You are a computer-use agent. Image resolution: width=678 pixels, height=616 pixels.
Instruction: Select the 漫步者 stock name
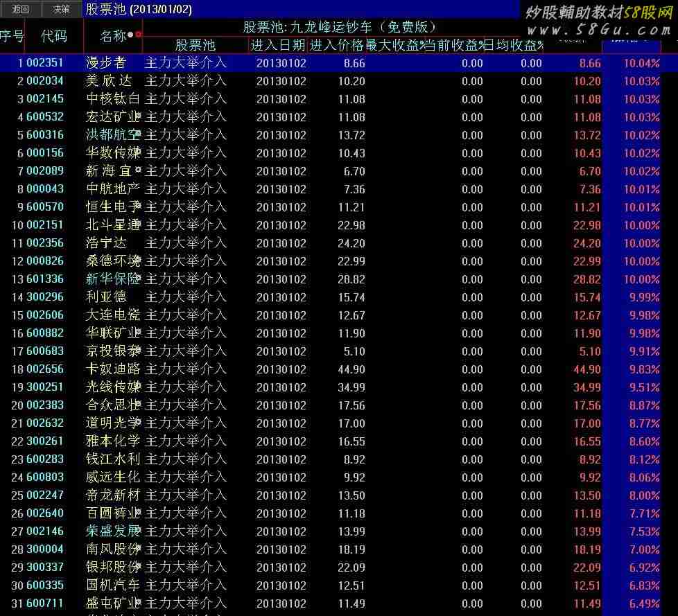(106, 62)
